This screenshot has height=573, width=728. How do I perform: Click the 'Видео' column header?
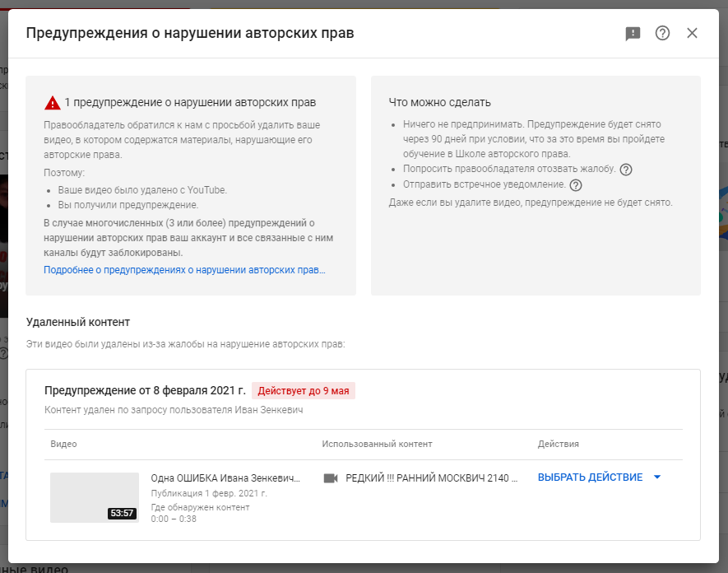point(63,445)
